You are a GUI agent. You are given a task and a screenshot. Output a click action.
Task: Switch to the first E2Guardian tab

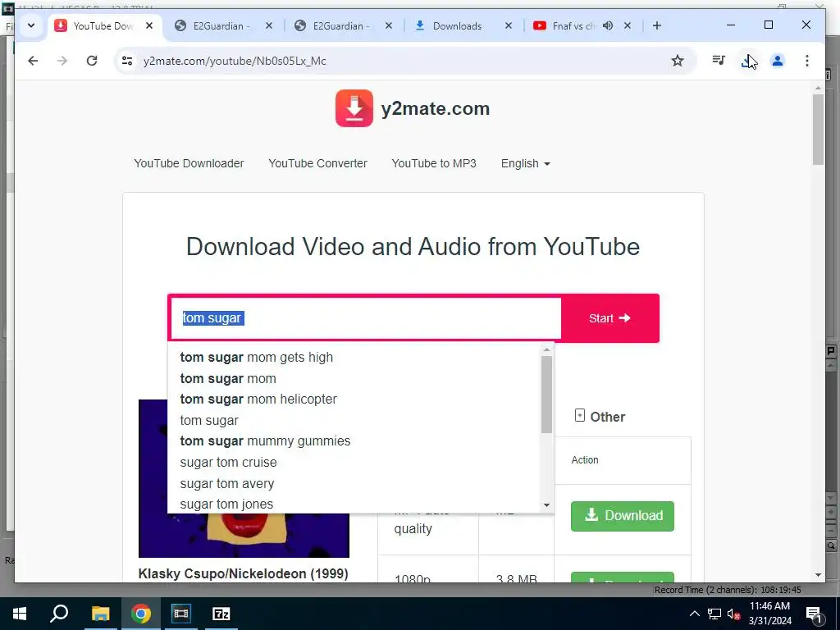[220, 25]
